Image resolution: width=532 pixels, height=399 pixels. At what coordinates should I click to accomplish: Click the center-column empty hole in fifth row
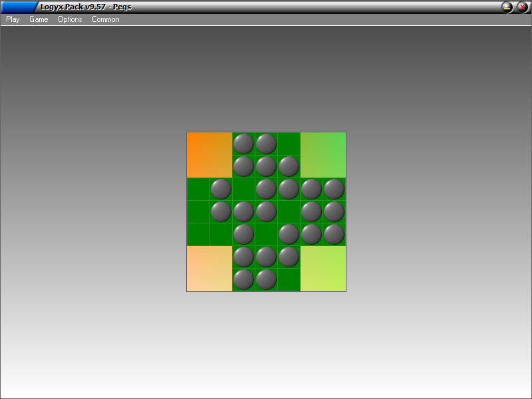click(x=267, y=235)
